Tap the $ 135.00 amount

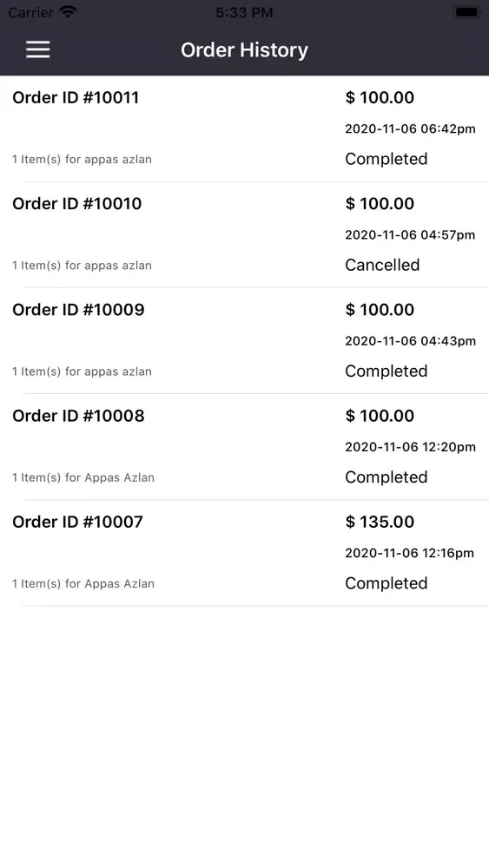[380, 522]
